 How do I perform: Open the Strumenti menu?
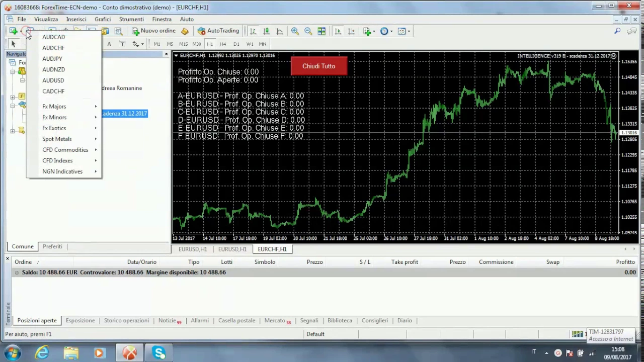click(131, 19)
